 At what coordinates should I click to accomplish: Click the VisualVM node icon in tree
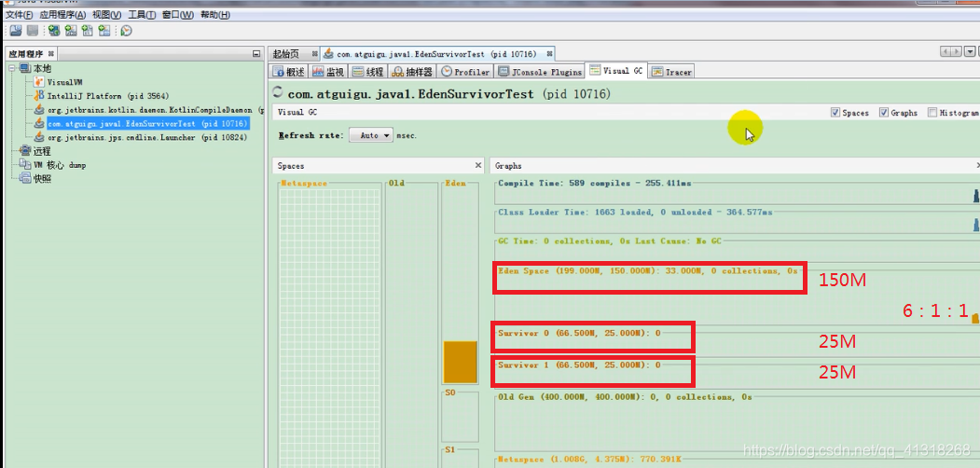click(x=39, y=82)
